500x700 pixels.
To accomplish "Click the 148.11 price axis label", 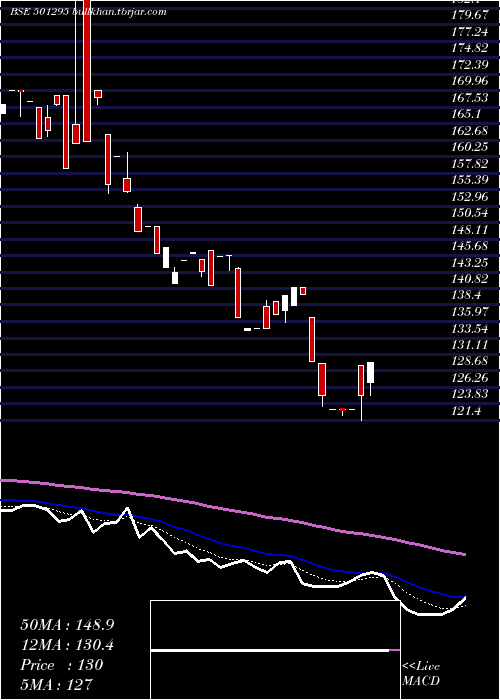I will tap(469, 230).
